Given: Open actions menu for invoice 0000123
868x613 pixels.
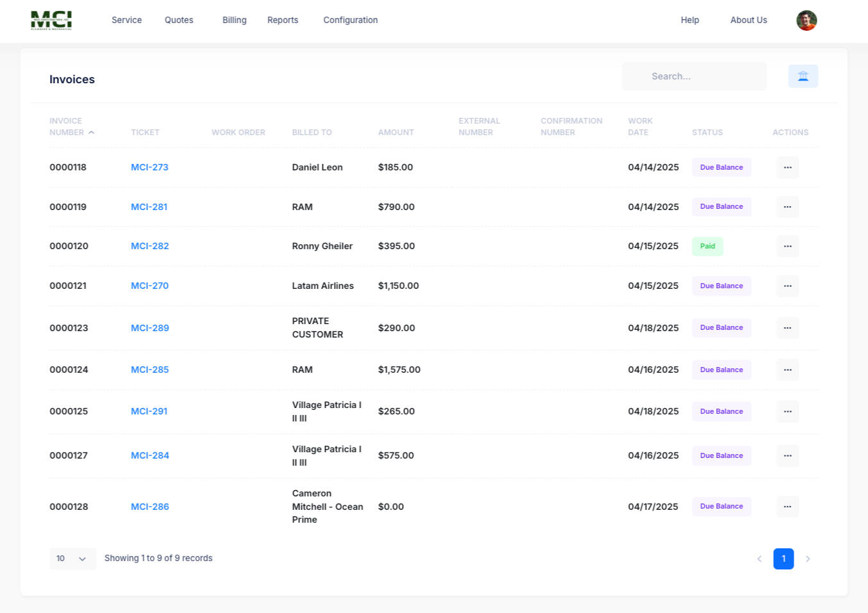Looking at the screenshot, I should pyautogui.click(x=787, y=328).
